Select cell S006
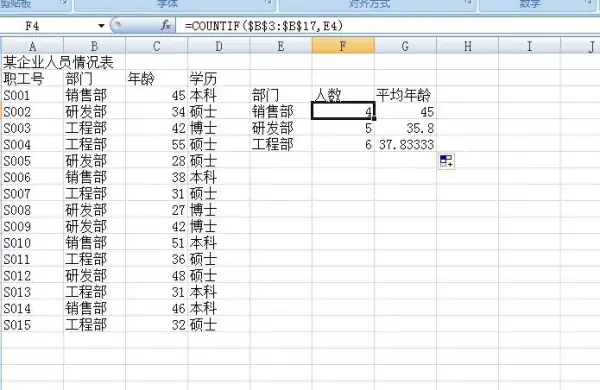600x390 pixels. pyautogui.click(x=33, y=177)
